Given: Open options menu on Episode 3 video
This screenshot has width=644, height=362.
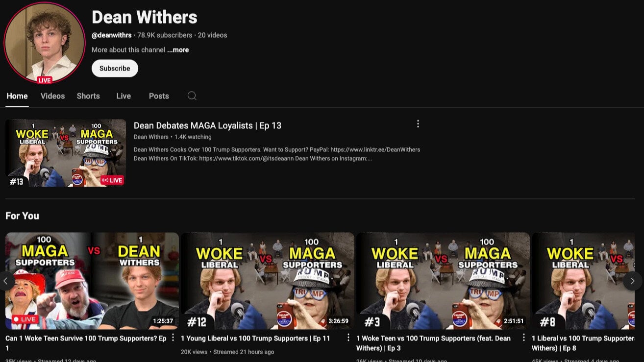Looking at the screenshot, I should point(523,337).
